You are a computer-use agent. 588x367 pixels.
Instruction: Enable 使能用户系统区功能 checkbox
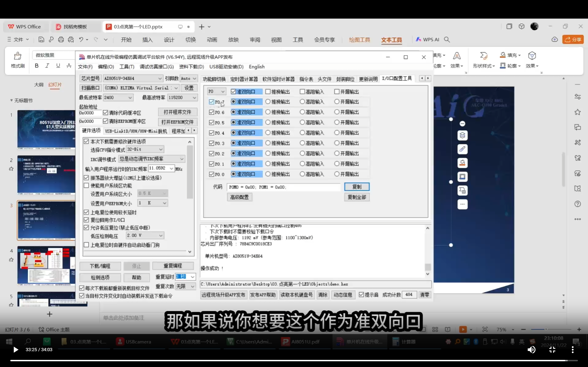click(x=86, y=185)
